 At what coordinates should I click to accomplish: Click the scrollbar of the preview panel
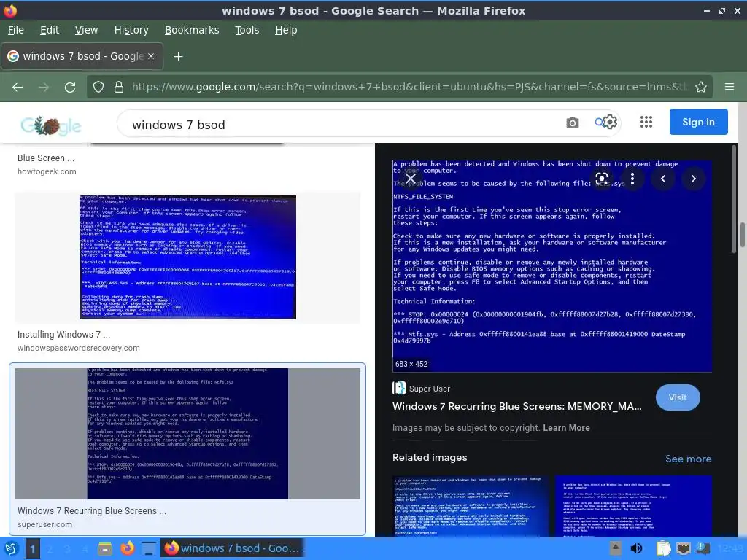[x=734, y=200]
